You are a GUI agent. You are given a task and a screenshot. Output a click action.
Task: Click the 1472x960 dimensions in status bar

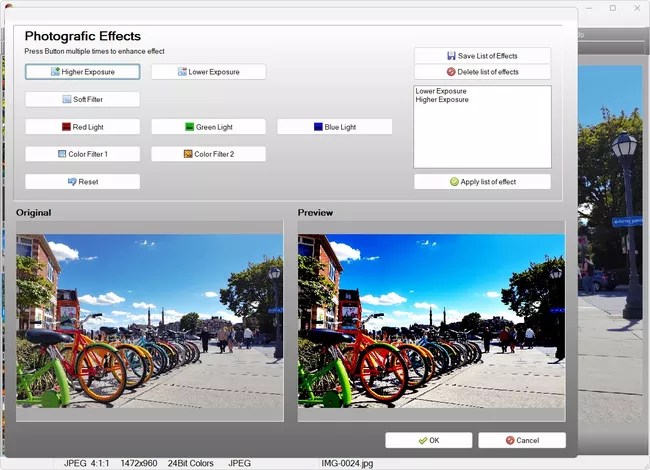139,463
